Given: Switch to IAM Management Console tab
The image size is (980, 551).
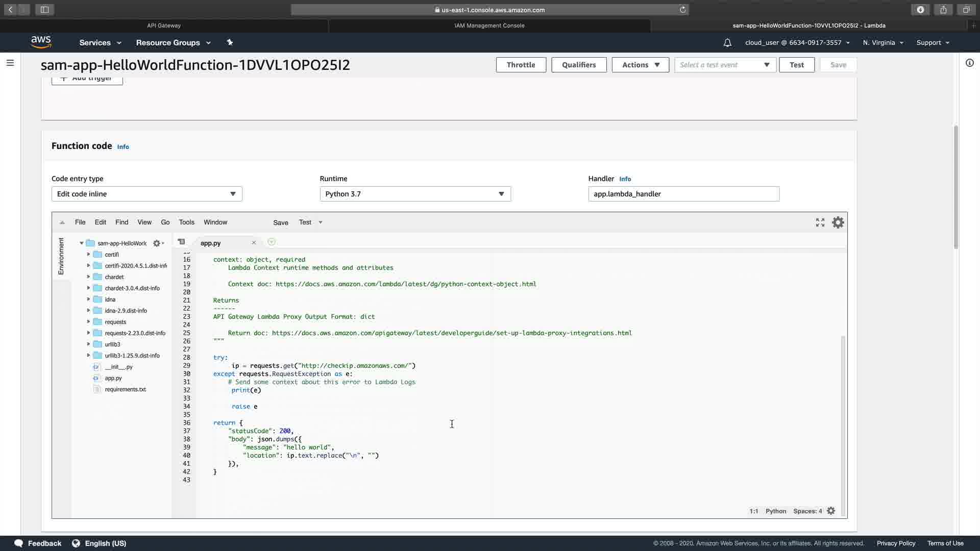Looking at the screenshot, I should pyautogui.click(x=489, y=26).
